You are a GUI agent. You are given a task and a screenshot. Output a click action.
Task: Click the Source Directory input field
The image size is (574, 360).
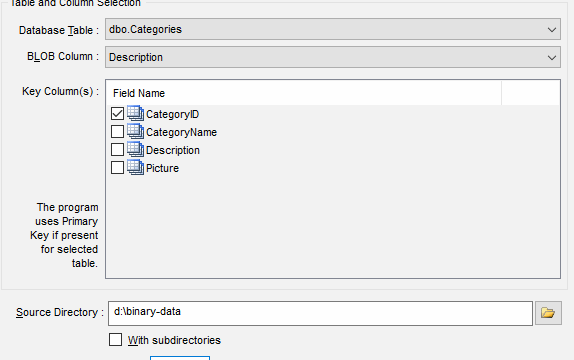[x=320, y=313]
